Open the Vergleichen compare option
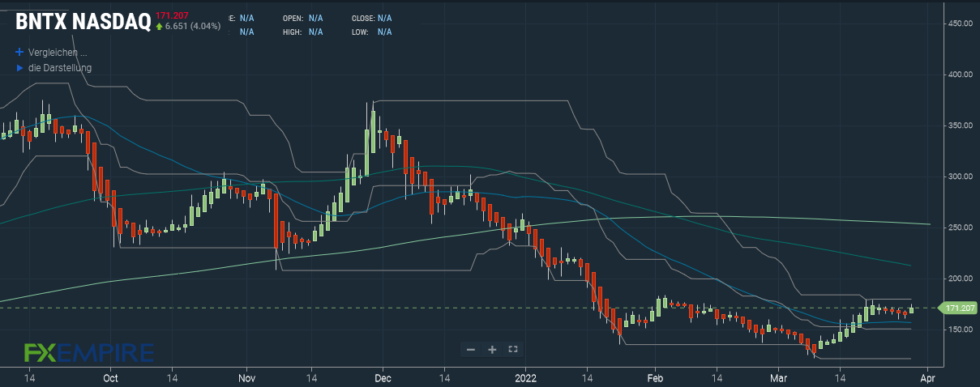Image resolution: width=980 pixels, height=387 pixels. pyautogui.click(x=58, y=52)
